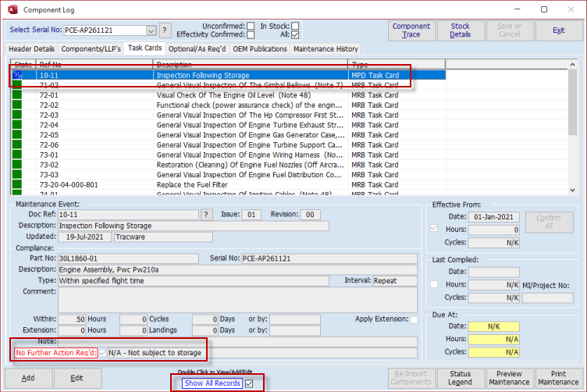Check the In Stock filter checkbox
This screenshot has height=392, width=587.
click(295, 26)
